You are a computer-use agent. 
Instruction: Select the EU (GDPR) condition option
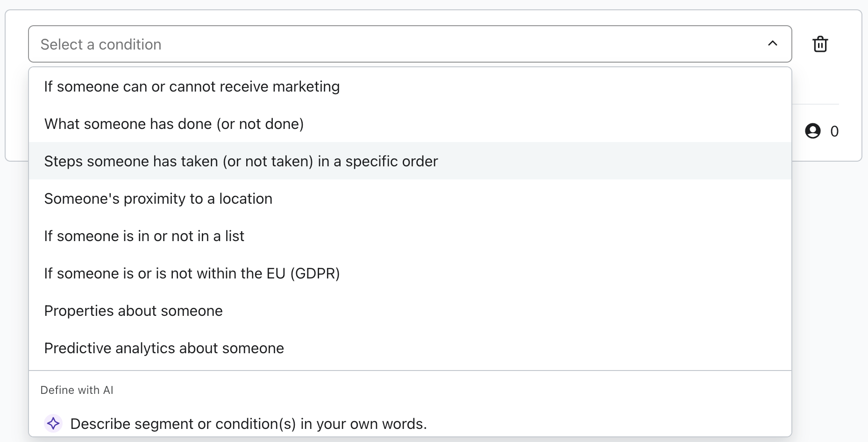coord(192,273)
